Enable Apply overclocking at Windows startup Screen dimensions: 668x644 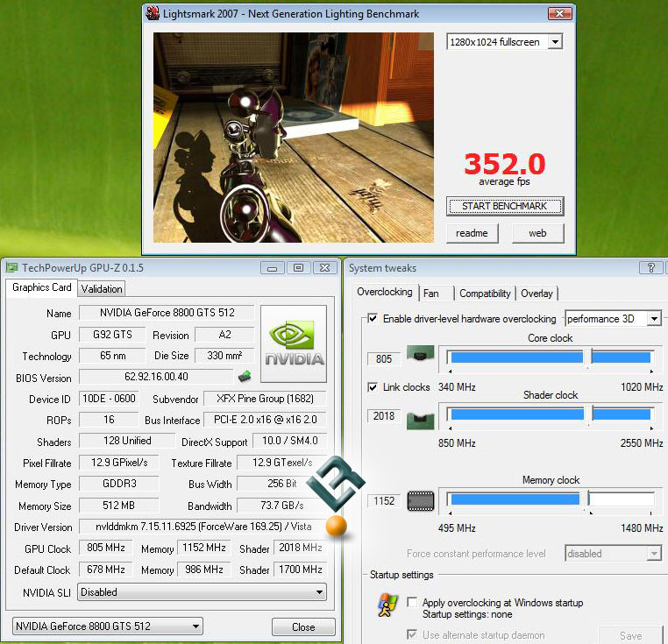click(x=412, y=602)
